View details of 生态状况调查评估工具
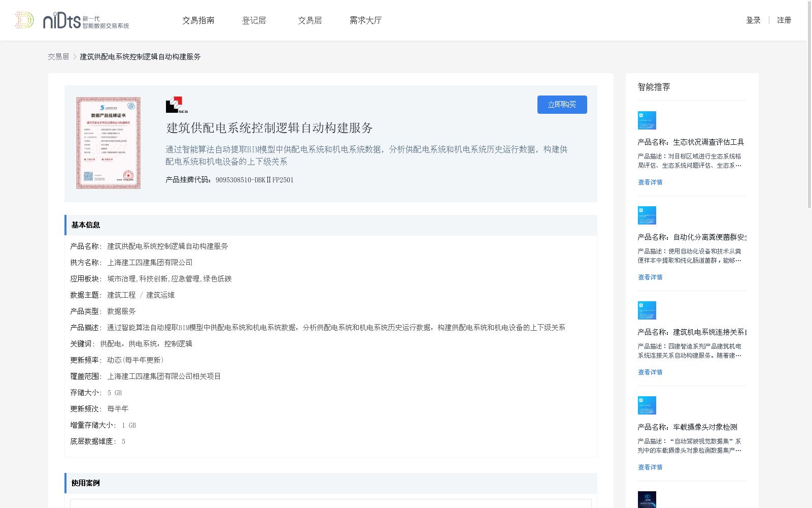812x508 pixels. click(650, 182)
